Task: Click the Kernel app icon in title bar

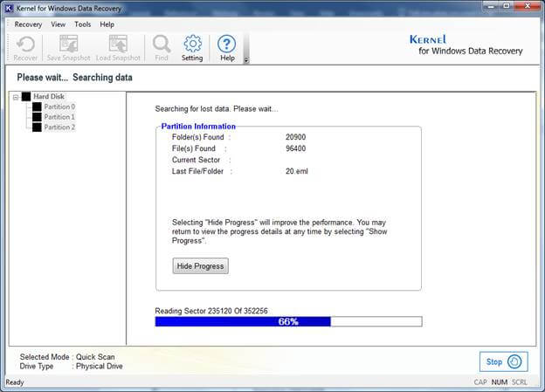Action: [x=9, y=9]
